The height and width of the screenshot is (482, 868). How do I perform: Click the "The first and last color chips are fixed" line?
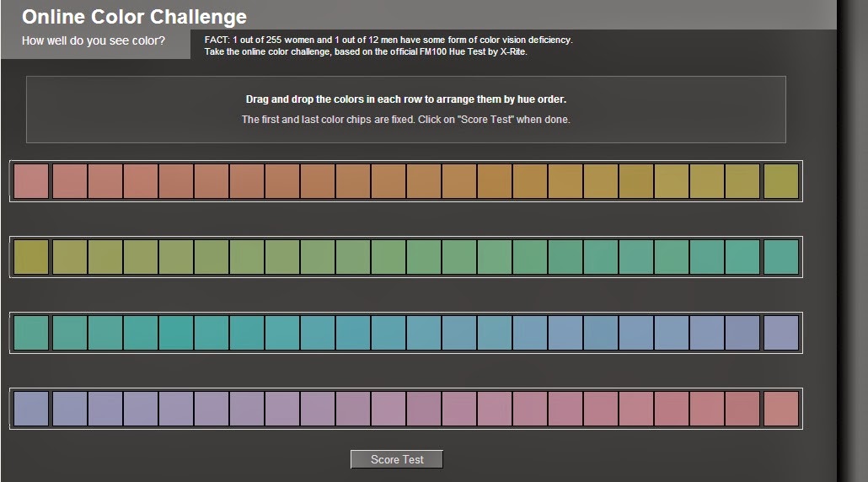pyautogui.click(x=405, y=120)
